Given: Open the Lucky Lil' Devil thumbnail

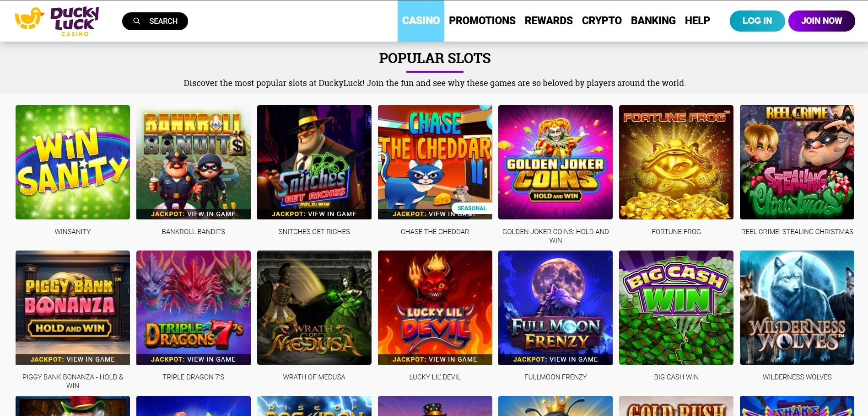Looking at the screenshot, I should click(x=435, y=308).
